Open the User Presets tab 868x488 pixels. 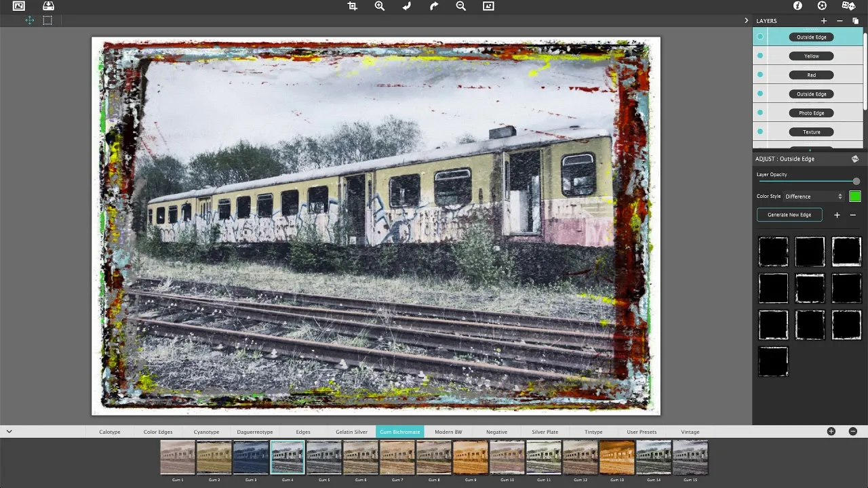coord(642,432)
